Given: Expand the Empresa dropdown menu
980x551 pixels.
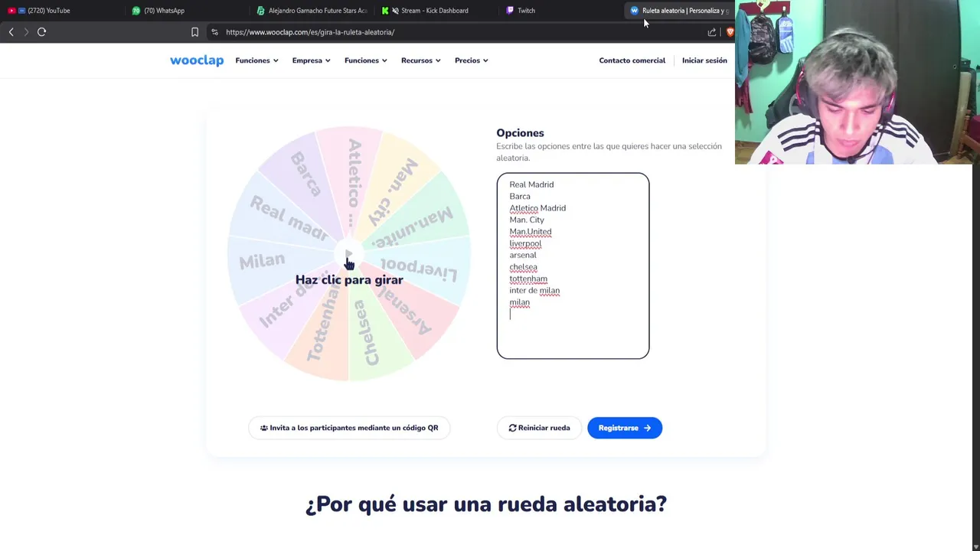Looking at the screenshot, I should (311, 60).
